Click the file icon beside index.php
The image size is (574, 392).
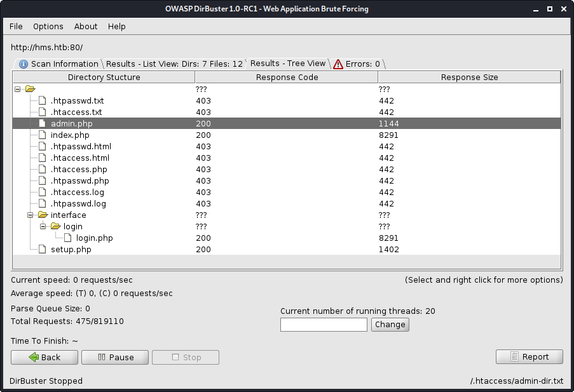tap(43, 135)
